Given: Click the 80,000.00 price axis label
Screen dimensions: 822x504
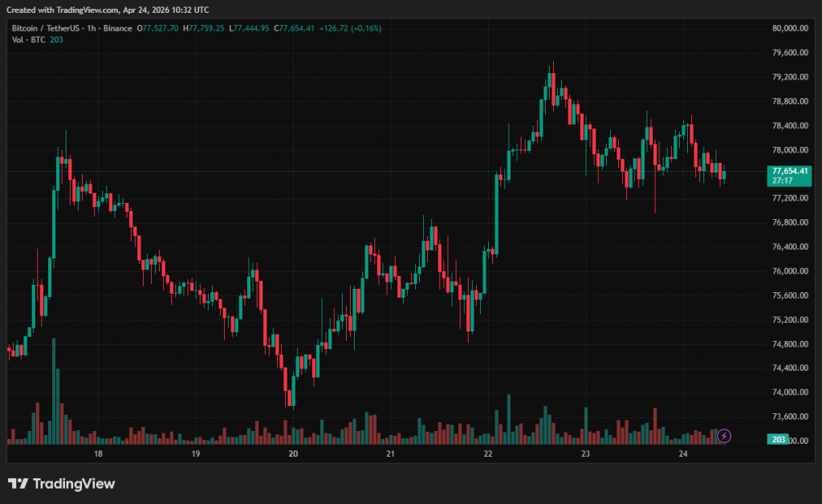Looking at the screenshot, I should point(789,28).
